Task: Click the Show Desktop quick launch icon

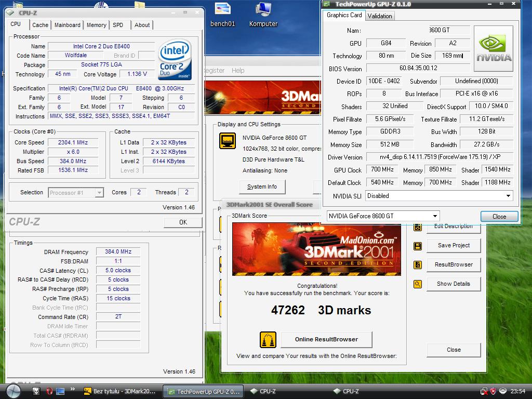Action: [x=60, y=391]
